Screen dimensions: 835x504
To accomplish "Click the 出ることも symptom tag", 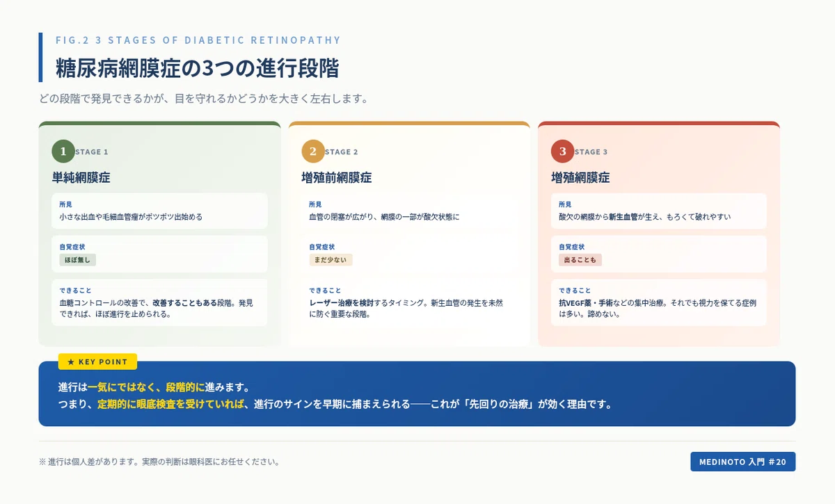I will (580, 260).
